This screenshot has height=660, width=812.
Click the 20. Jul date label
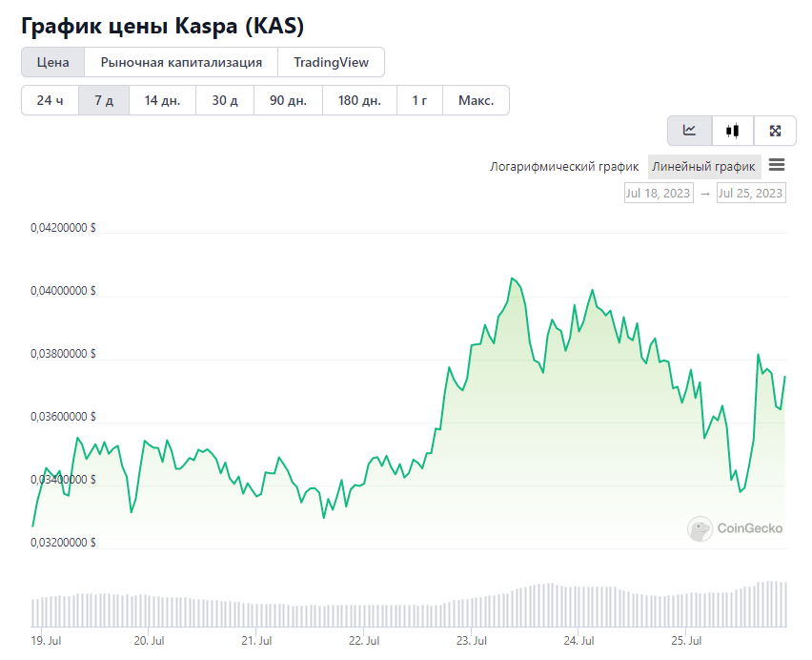(x=149, y=641)
